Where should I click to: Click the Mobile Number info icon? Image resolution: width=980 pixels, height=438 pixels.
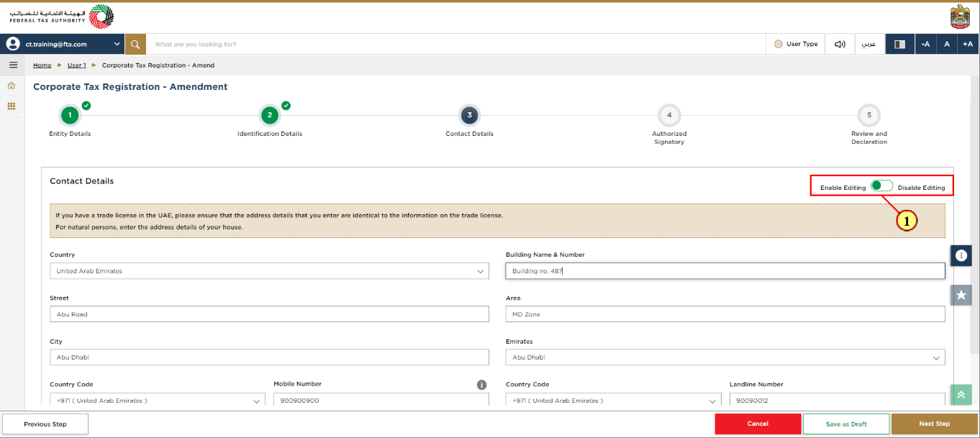(482, 385)
